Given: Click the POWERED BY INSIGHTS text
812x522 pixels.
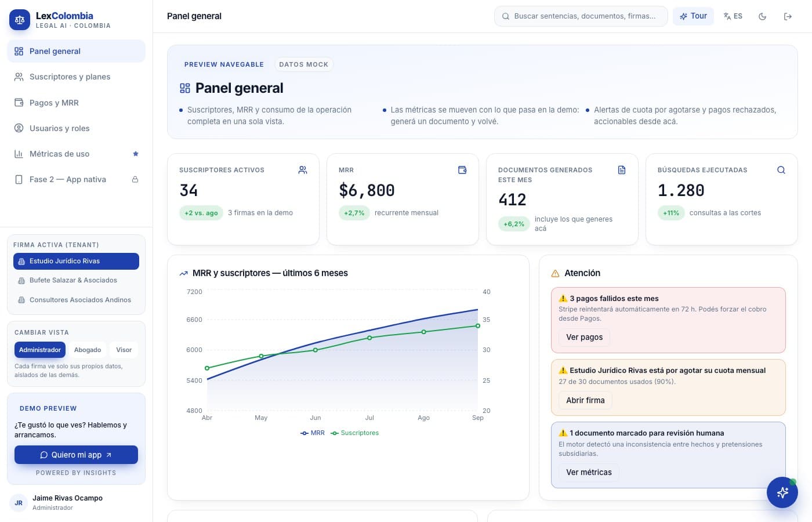Looking at the screenshot, I should click(x=76, y=473).
